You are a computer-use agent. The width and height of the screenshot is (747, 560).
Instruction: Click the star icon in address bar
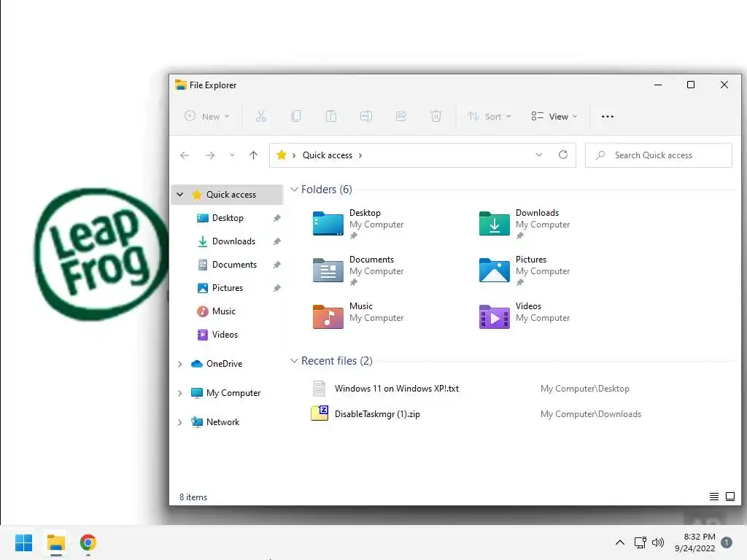pos(282,155)
